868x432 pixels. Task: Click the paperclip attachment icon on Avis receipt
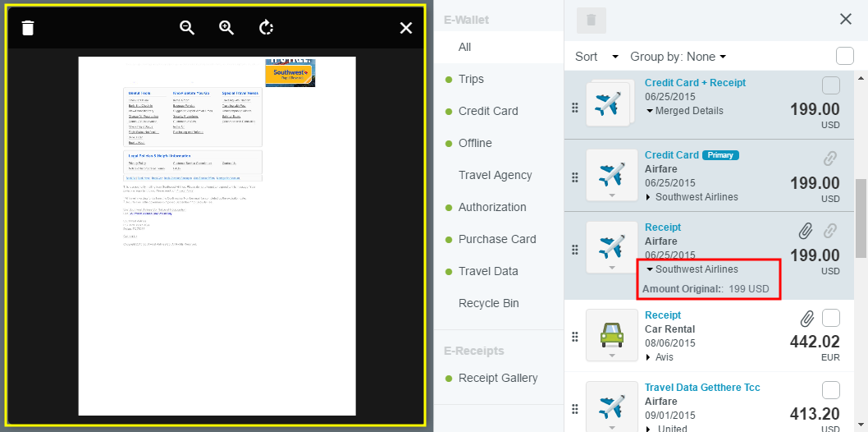[806, 319]
